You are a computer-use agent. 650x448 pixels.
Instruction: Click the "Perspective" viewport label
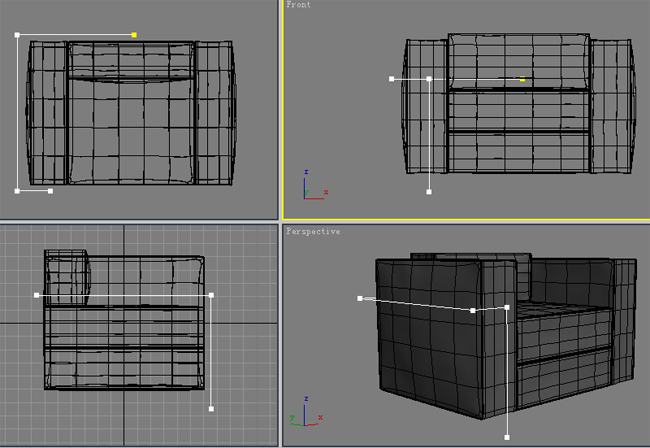click(x=313, y=231)
